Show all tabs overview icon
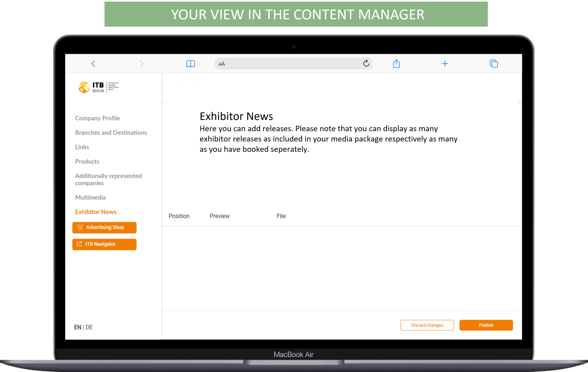The height and width of the screenshot is (372, 588). (493, 64)
